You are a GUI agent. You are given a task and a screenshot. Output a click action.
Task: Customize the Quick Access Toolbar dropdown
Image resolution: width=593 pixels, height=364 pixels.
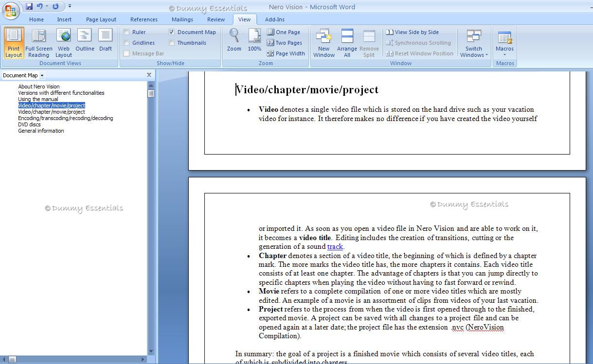point(70,6)
